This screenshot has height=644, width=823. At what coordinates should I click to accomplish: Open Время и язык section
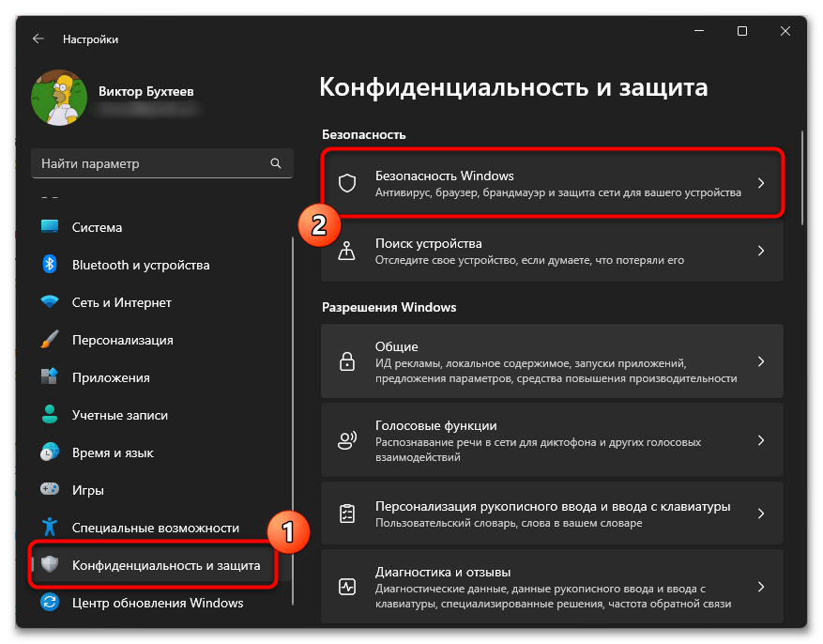point(161,452)
